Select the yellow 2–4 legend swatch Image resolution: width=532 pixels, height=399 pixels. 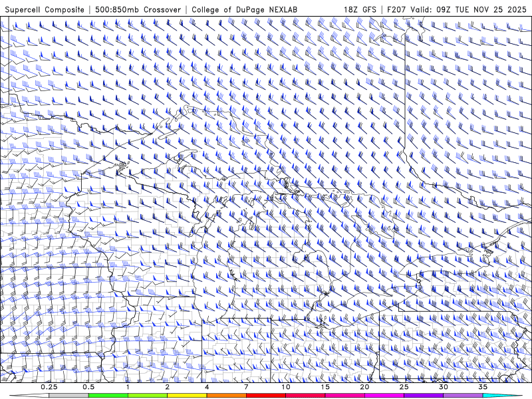[x=187, y=396]
